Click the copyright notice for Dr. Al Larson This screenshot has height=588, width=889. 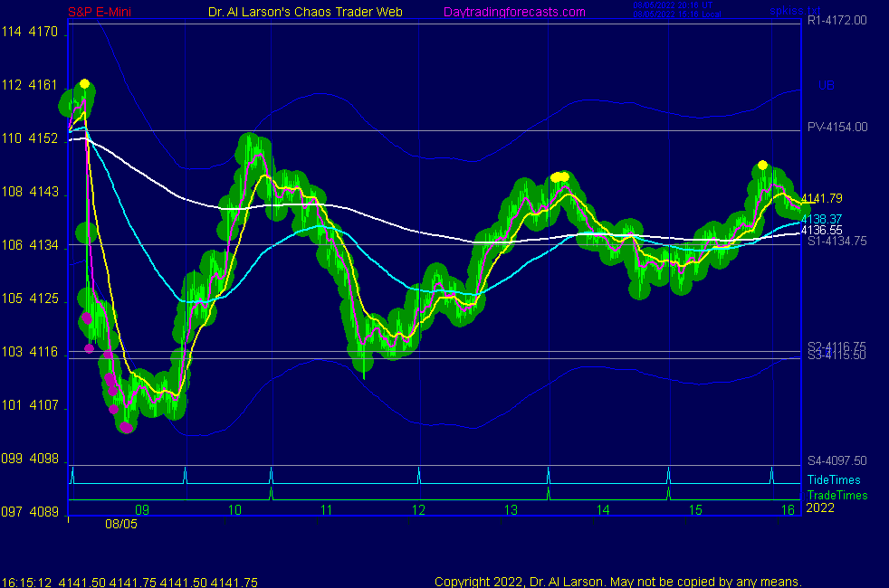618,582
